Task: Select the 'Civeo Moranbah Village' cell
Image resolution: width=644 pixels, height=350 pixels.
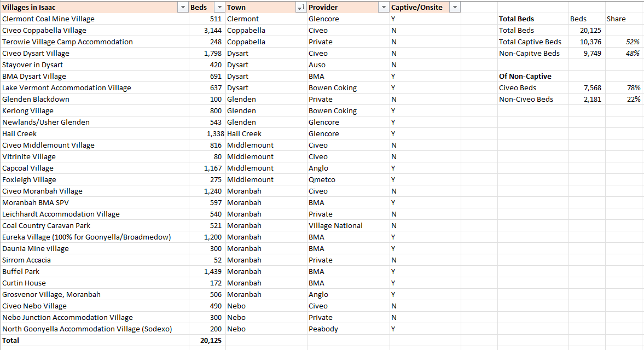Action: (x=95, y=191)
